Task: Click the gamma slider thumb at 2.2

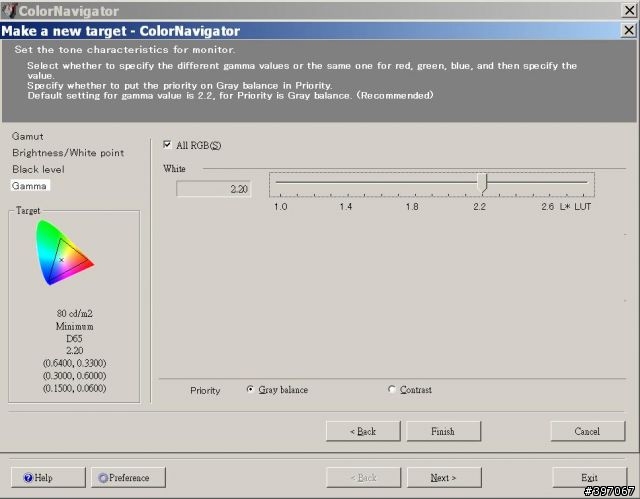Action: tap(482, 182)
